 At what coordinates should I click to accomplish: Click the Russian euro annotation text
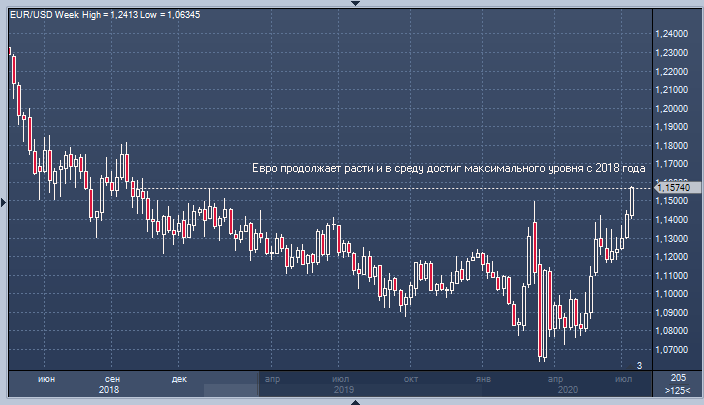pyautogui.click(x=446, y=169)
